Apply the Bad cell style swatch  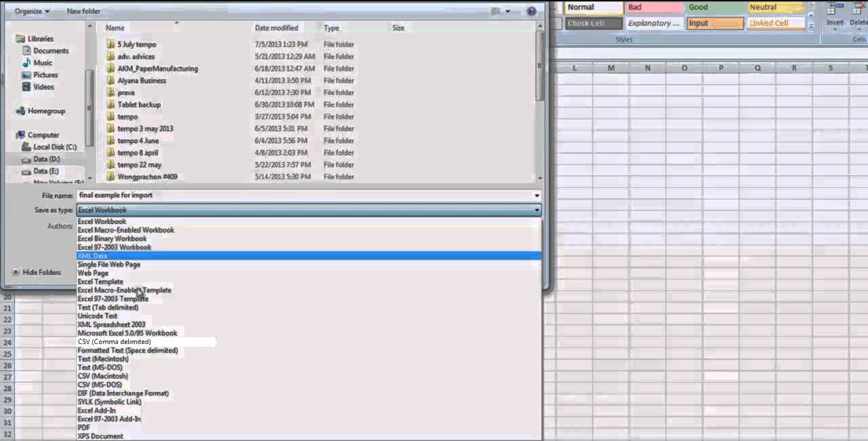click(x=654, y=7)
